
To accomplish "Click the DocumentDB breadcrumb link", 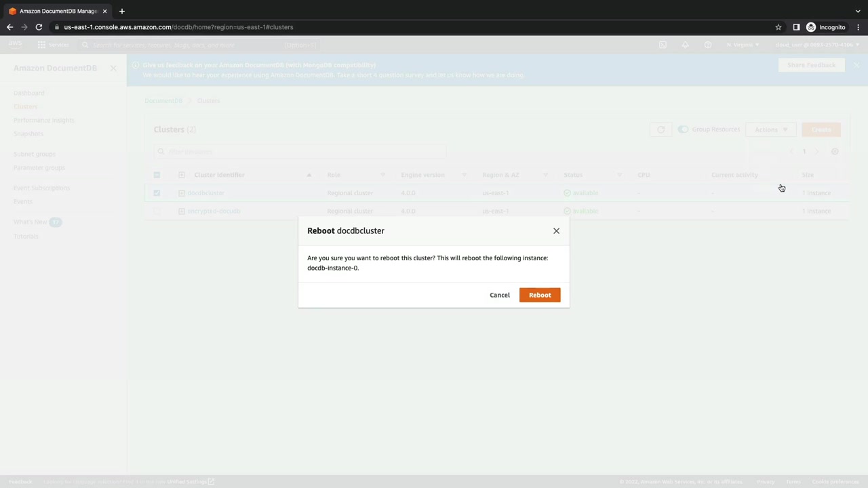I will (163, 101).
